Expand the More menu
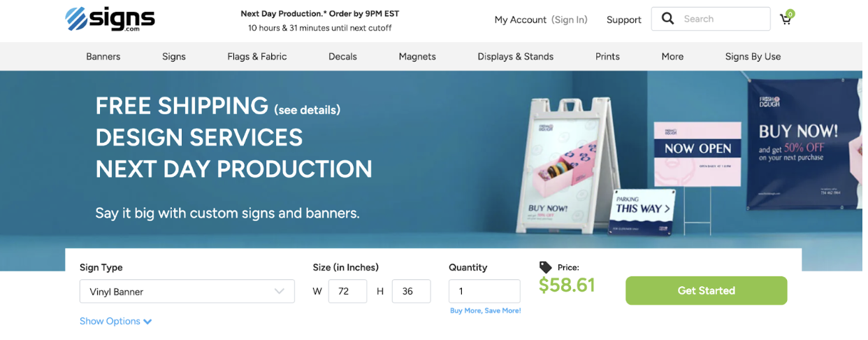 [672, 57]
